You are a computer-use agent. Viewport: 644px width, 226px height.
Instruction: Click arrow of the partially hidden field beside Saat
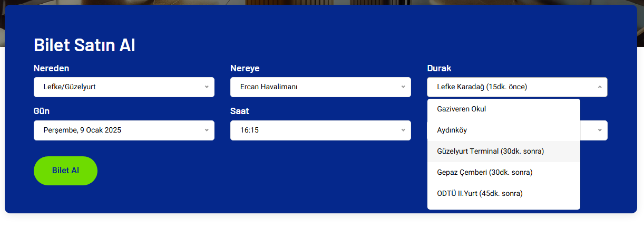click(x=600, y=130)
